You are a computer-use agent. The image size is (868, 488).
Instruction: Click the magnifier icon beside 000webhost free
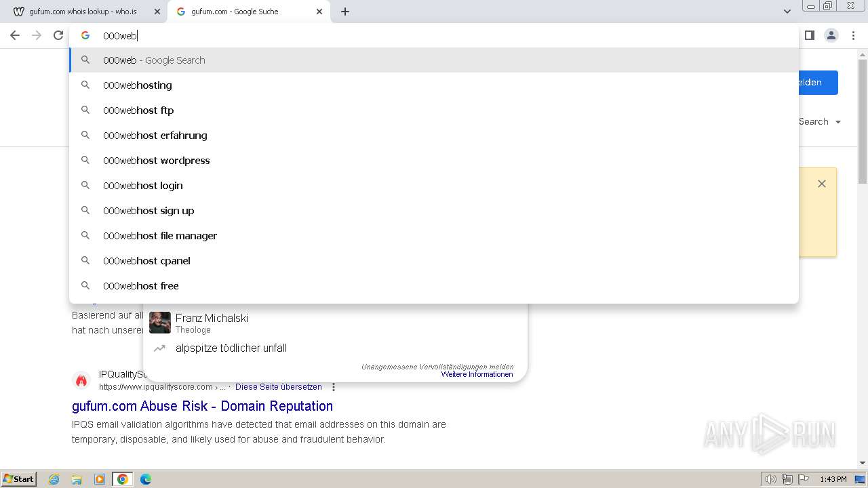(x=85, y=286)
